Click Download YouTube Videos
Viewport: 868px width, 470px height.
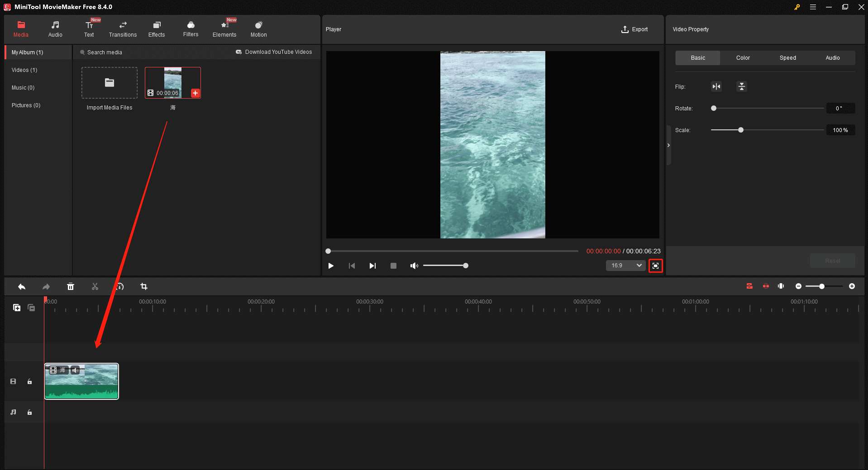[274, 52]
